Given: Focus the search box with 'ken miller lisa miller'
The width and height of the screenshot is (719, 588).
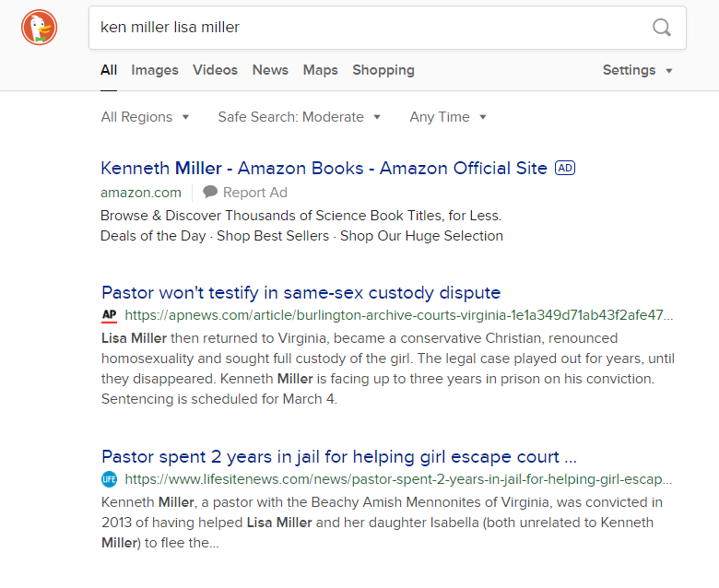Looking at the screenshot, I should point(387,28).
